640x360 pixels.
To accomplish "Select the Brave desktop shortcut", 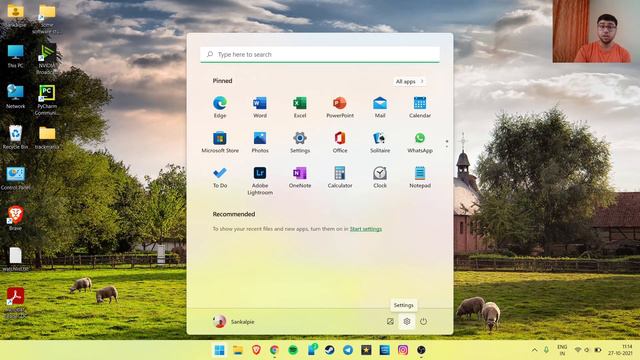I will (16, 218).
